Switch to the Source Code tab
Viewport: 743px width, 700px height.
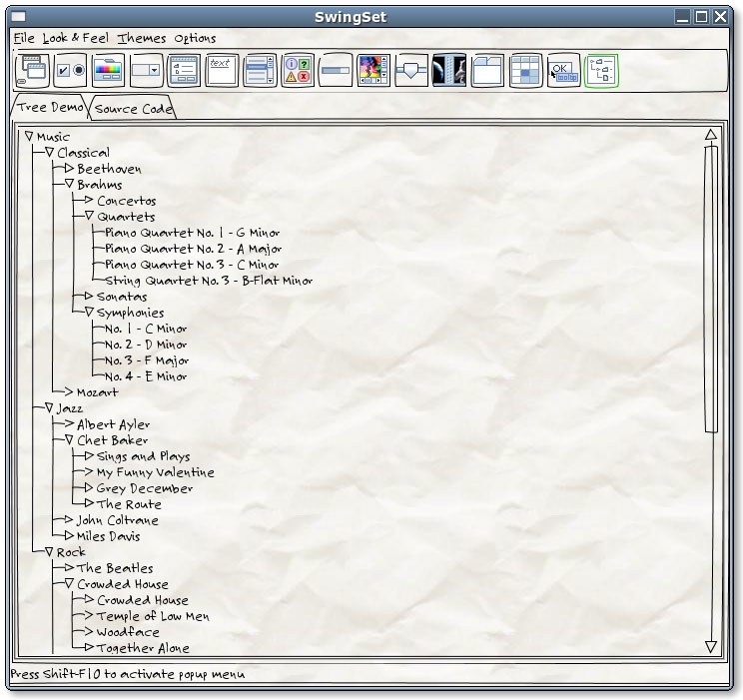133,109
